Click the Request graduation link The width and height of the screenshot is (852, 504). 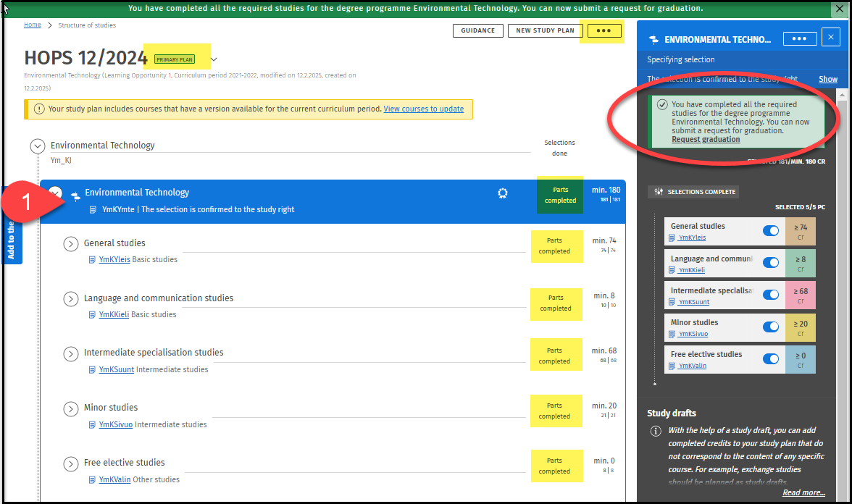click(x=706, y=139)
